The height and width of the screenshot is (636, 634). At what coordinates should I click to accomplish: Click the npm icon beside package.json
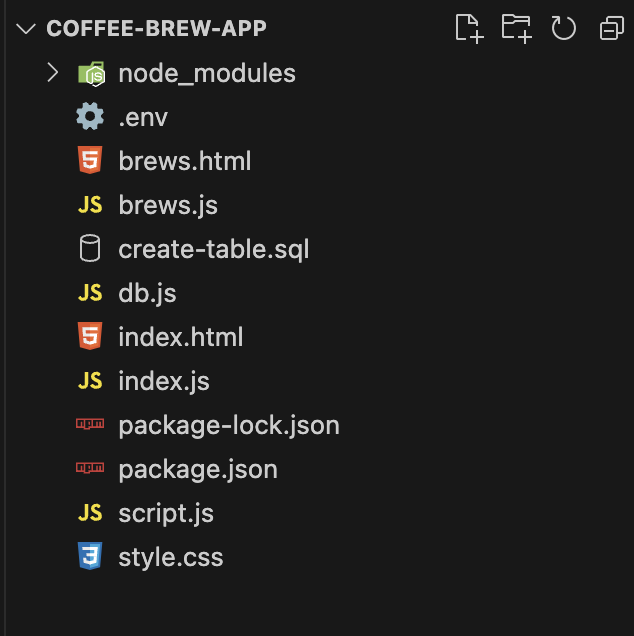tap(90, 468)
